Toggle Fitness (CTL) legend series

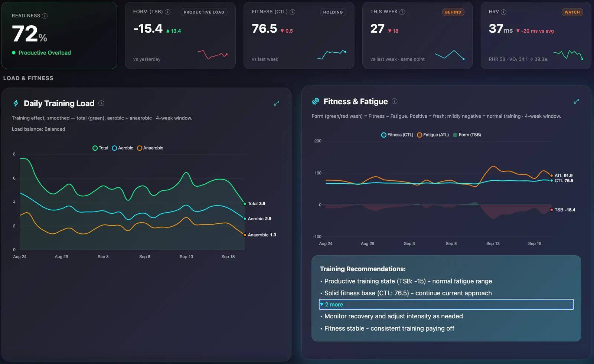coord(397,135)
